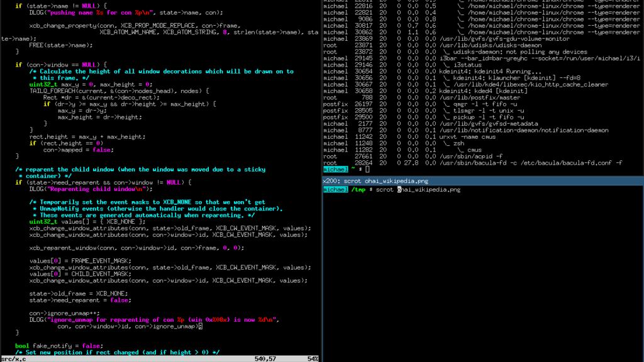Select the 'x200: scrot ohai_wikipedia.png' window title bar
The image size is (644, 362).
pos(483,181)
